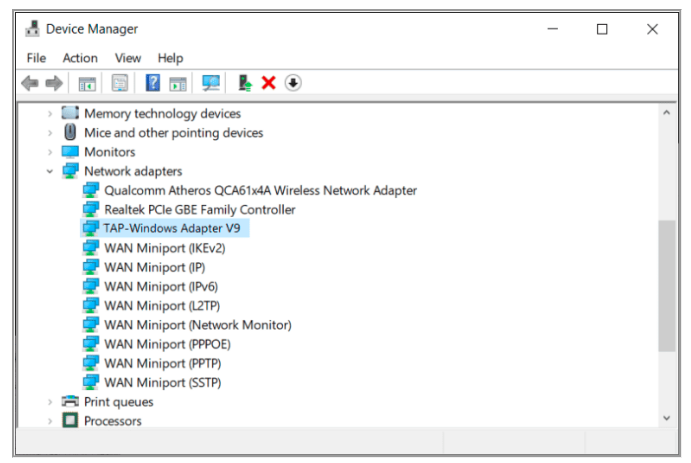Open the File menu
The width and height of the screenshot is (691, 463).
click(36, 58)
